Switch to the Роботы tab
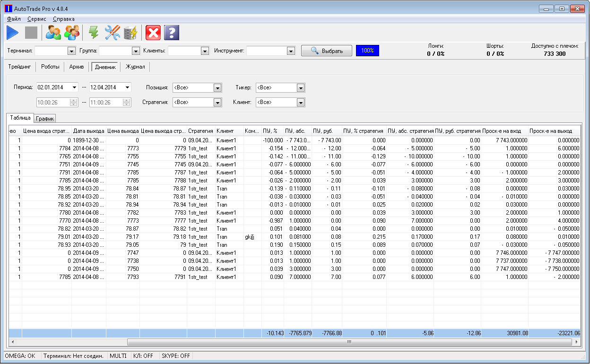The width and height of the screenshot is (590, 364). [x=50, y=67]
